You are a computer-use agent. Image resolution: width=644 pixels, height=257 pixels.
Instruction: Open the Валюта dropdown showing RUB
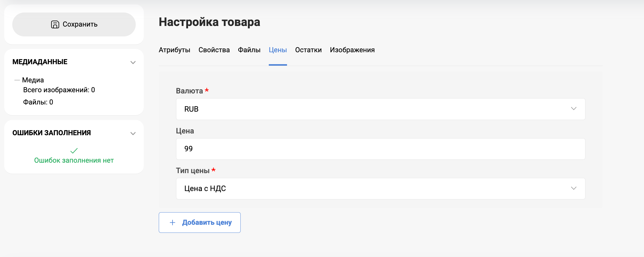pyautogui.click(x=380, y=109)
